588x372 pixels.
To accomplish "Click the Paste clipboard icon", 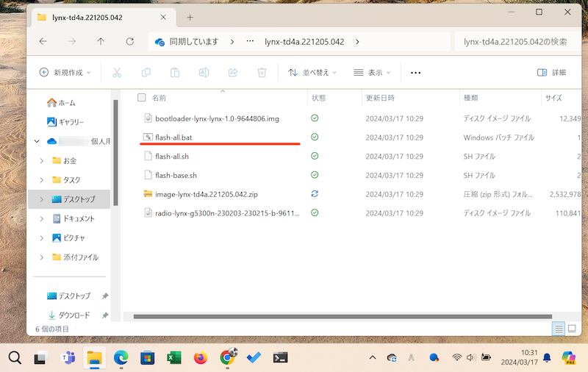I will click(175, 73).
